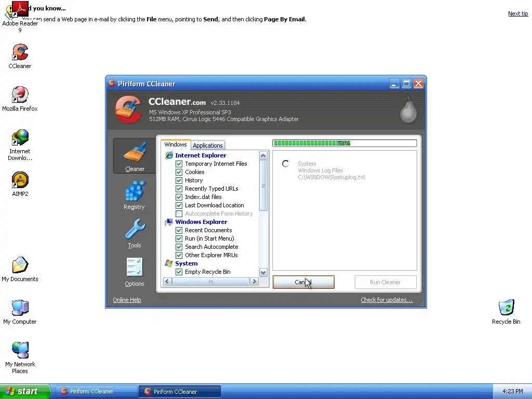
Task: Click the horizontal scrollbar thumb
Action: [210, 282]
